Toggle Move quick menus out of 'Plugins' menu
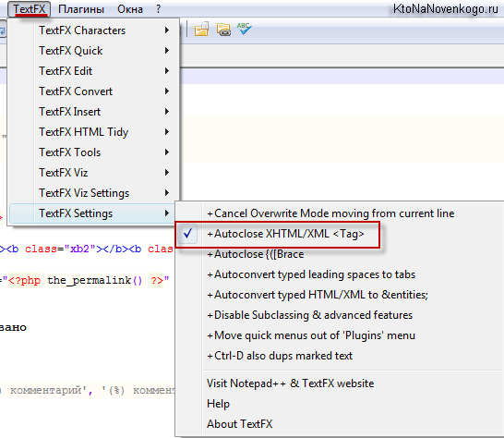Image resolution: width=504 pixels, height=438 pixels. coord(340,335)
